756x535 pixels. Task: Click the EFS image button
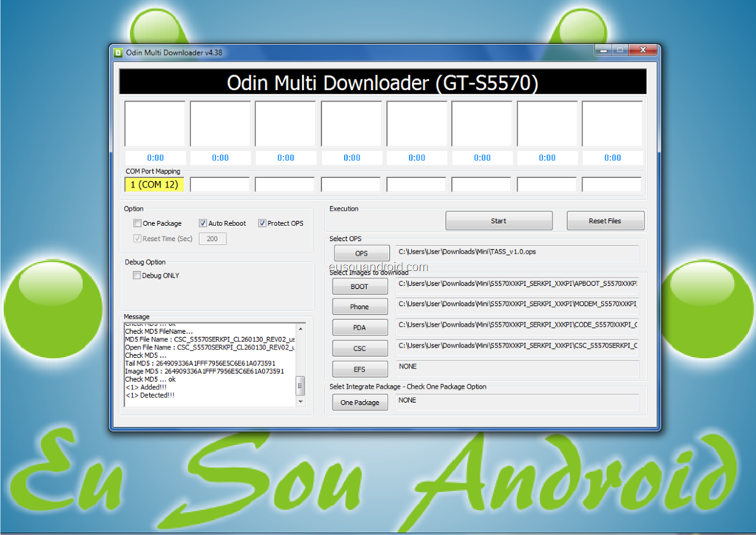pyautogui.click(x=360, y=369)
